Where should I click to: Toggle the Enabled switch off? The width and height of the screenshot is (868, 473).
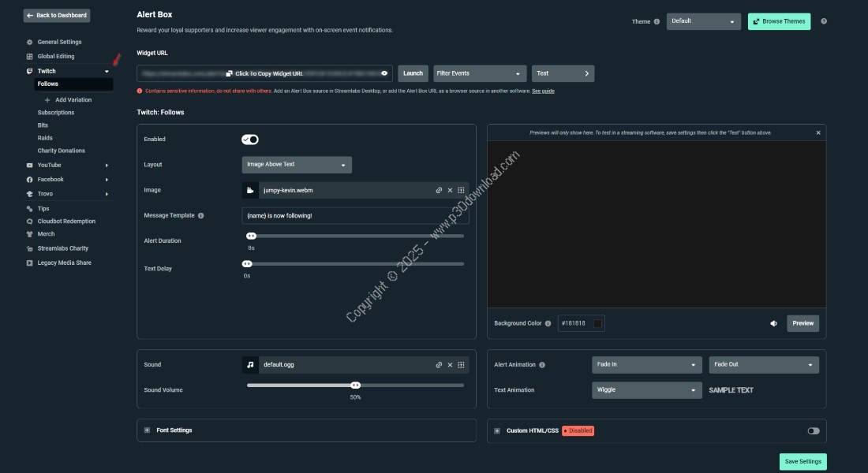[250, 140]
